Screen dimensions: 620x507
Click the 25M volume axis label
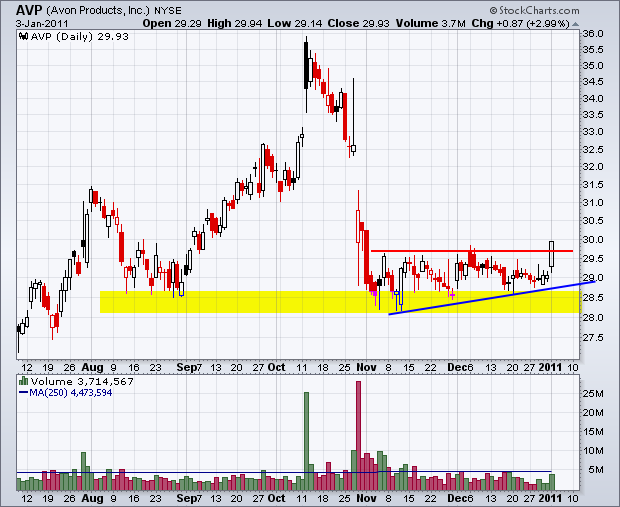(593, 393)
